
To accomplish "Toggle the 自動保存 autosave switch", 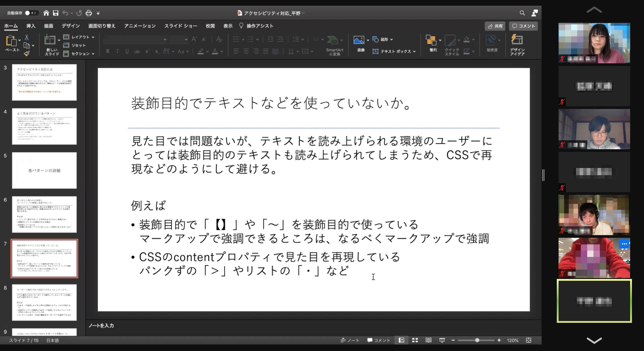I will pyautogui.click(x=32, y=13).
